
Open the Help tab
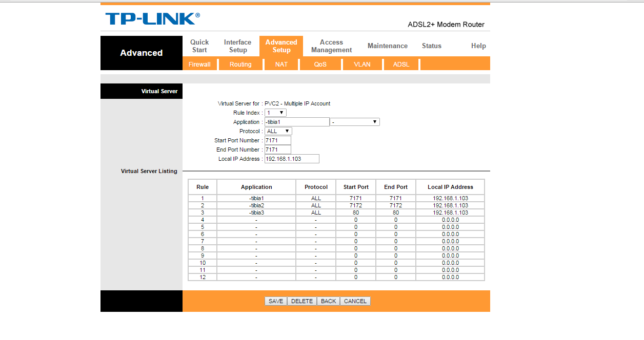[x=478, y=46]
